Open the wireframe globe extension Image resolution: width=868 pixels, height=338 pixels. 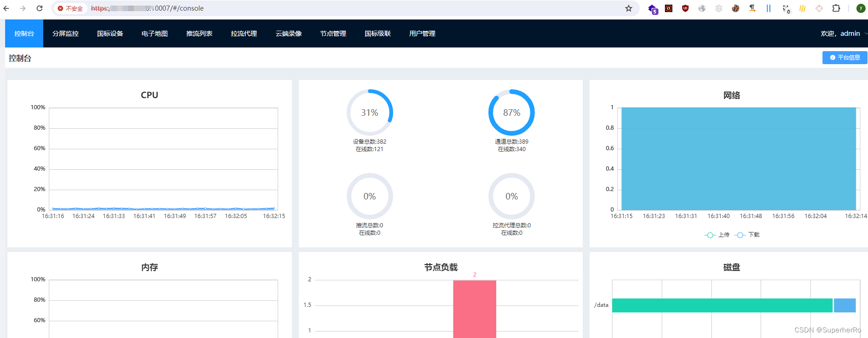(x=719, y=8)
